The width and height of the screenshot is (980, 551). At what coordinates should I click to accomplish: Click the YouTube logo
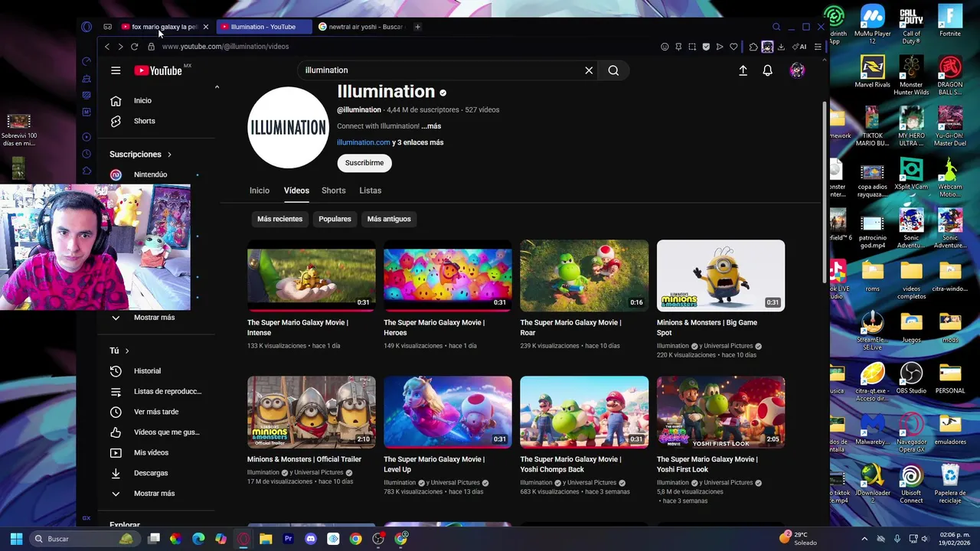click(158, 70)
